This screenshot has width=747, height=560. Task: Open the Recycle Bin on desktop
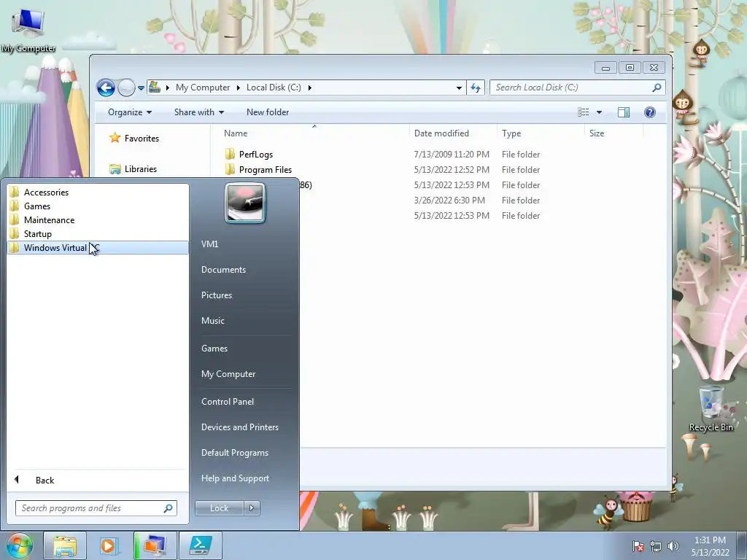(711, 410)
